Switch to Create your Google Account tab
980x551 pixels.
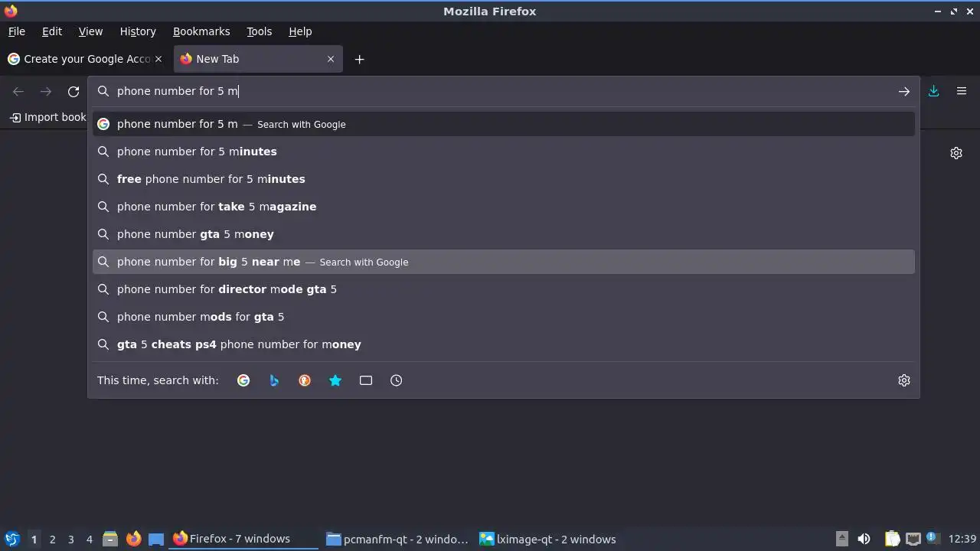click(85, 59)
